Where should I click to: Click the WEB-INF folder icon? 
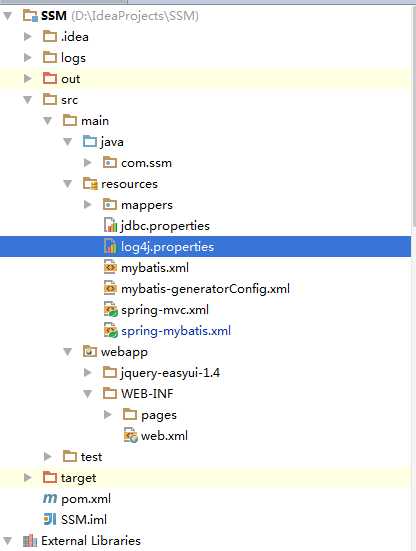point(110,394)
